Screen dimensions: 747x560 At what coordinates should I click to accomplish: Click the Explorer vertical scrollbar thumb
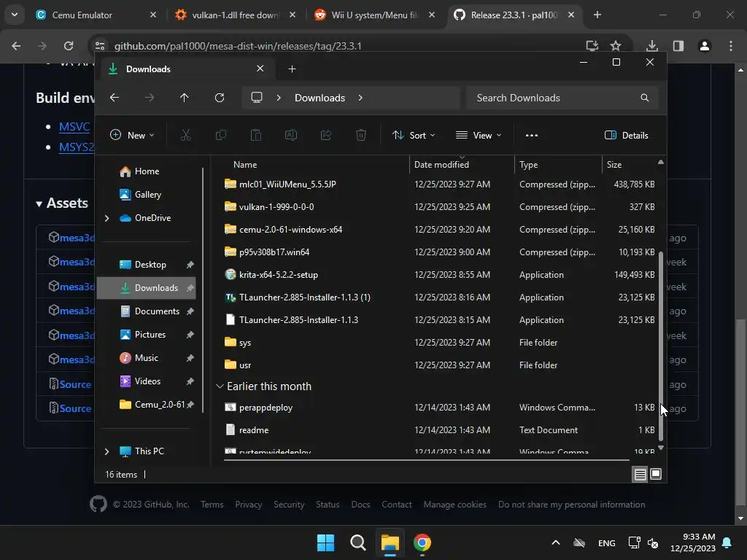tap(660, 345)
